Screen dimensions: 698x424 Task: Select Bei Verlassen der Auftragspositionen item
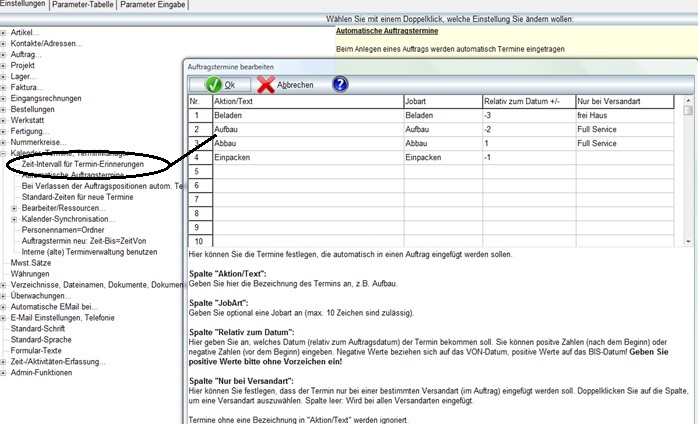(x=102, y=186)
